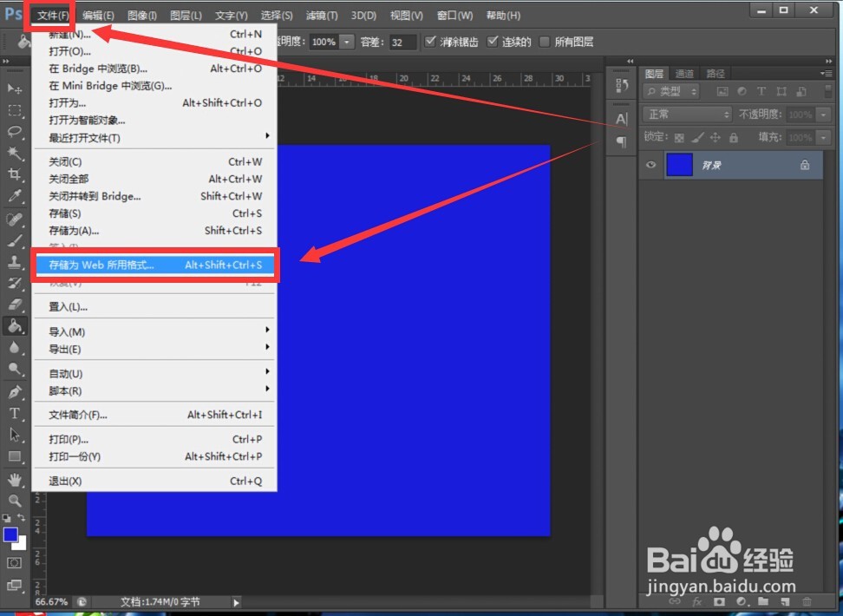Create a new layer group folder
The image size is (843, 616).
pos(763,601)
